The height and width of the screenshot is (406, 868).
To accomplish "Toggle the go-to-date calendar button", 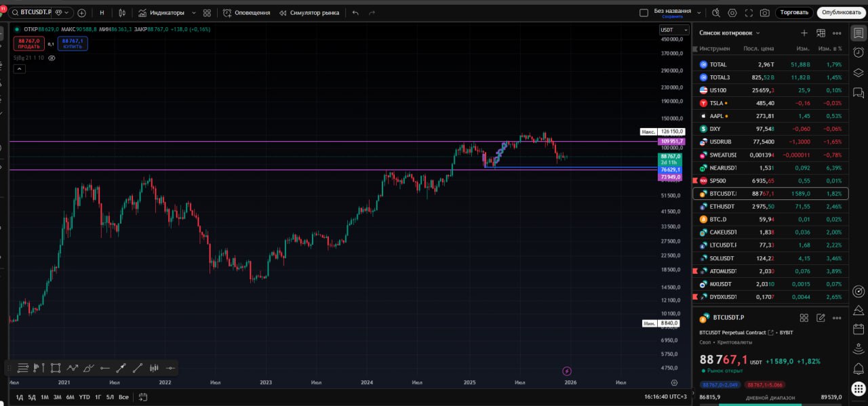I will (x=143, y=397).
